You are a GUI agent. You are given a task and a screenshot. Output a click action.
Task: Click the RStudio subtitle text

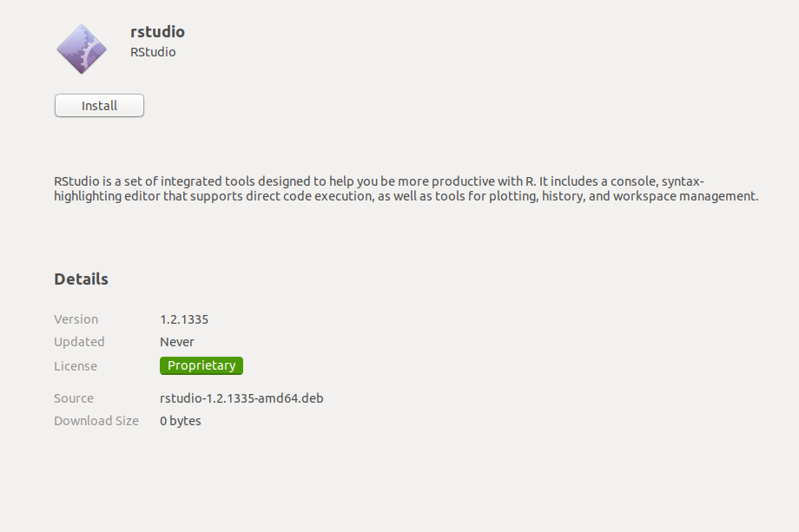click(153, 52)
